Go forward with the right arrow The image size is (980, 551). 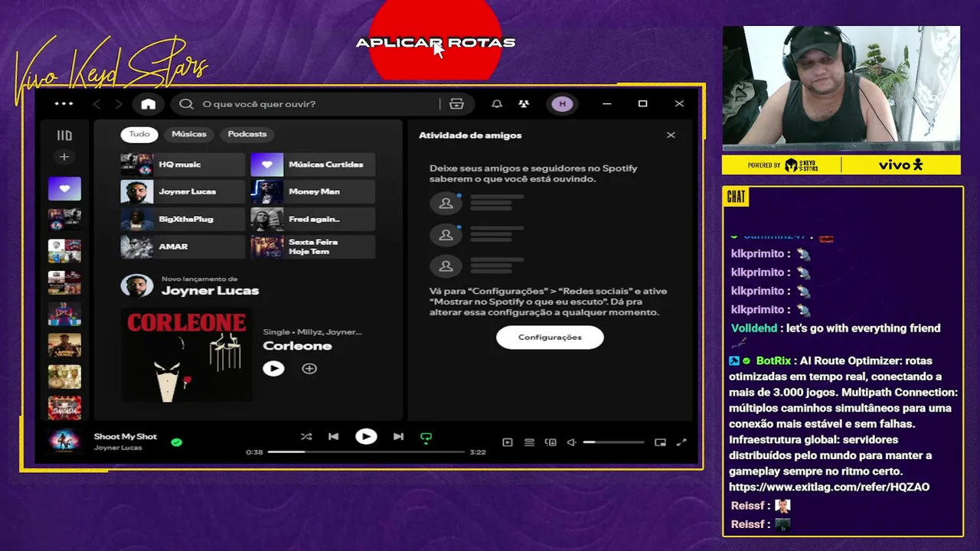(119, 104)
